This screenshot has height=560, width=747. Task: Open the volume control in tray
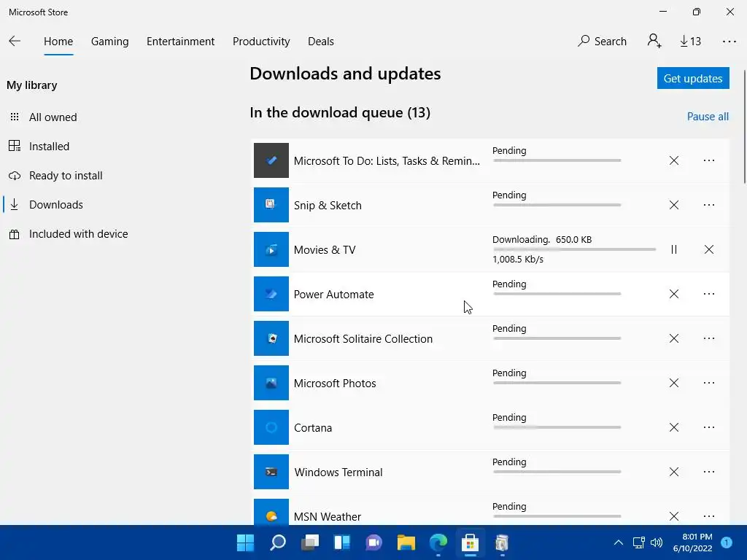tap(657, 542)
